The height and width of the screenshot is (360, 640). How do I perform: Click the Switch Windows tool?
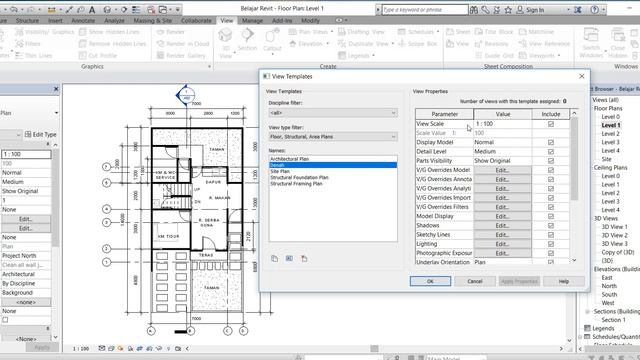591,43
